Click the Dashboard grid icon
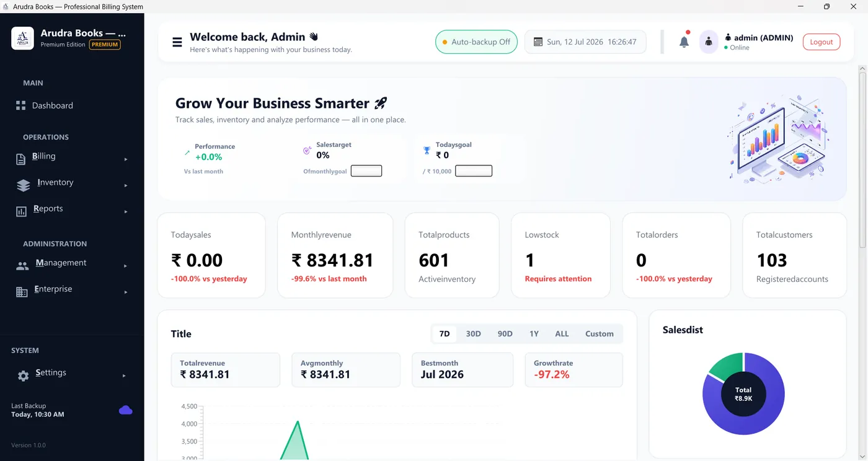Viewport: 868px width, 461px height. 21,106
